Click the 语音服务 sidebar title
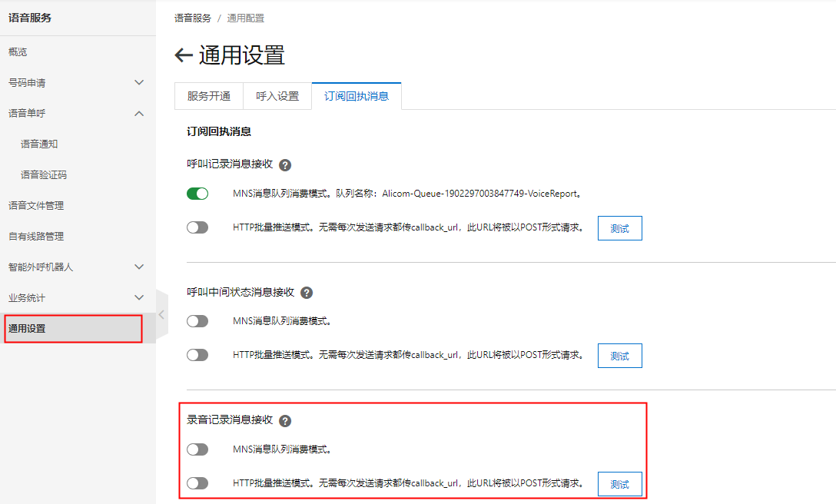Screen dimensions: 836x504 (30, 18)
